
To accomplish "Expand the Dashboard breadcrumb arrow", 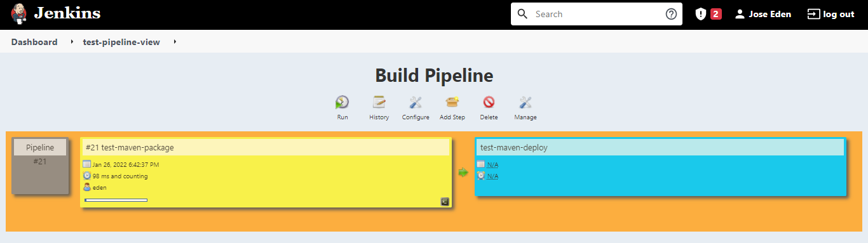I will click(72, 42).
